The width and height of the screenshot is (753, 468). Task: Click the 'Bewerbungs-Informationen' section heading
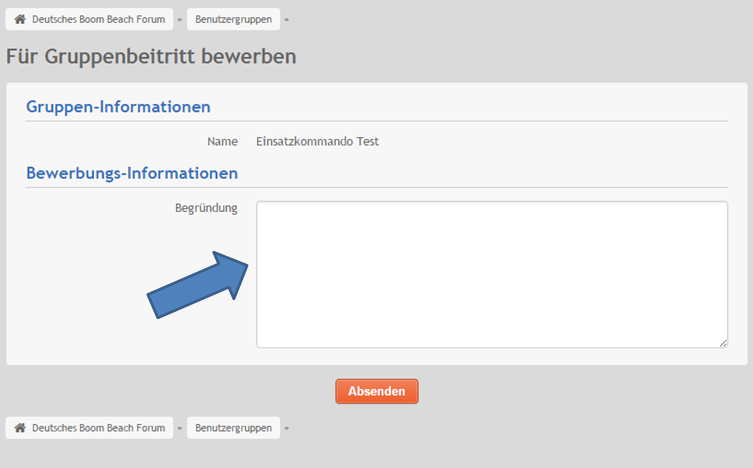(x=132, y=173)
